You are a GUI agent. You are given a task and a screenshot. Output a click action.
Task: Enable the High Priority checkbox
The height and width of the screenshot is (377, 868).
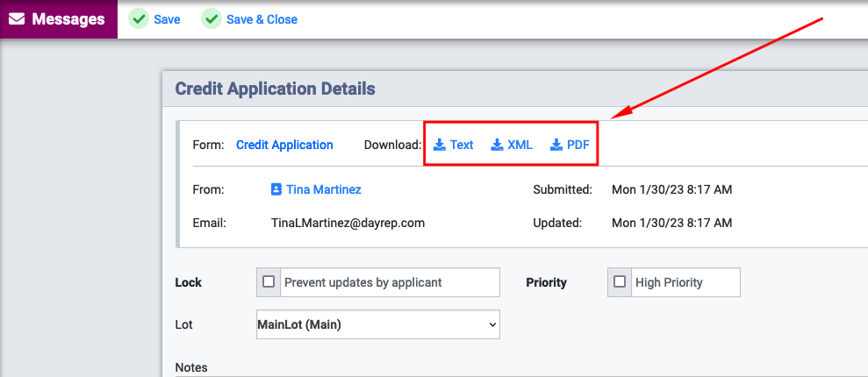(620, 282)
